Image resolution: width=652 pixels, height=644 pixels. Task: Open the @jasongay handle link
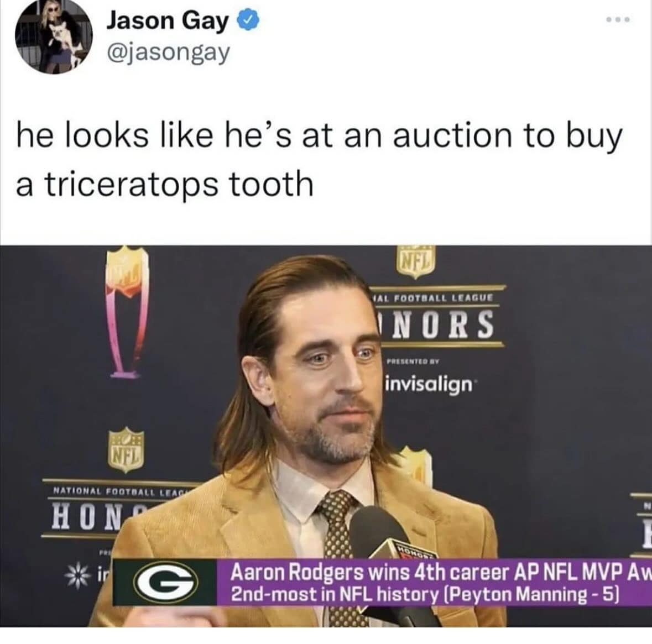(169, 53)
